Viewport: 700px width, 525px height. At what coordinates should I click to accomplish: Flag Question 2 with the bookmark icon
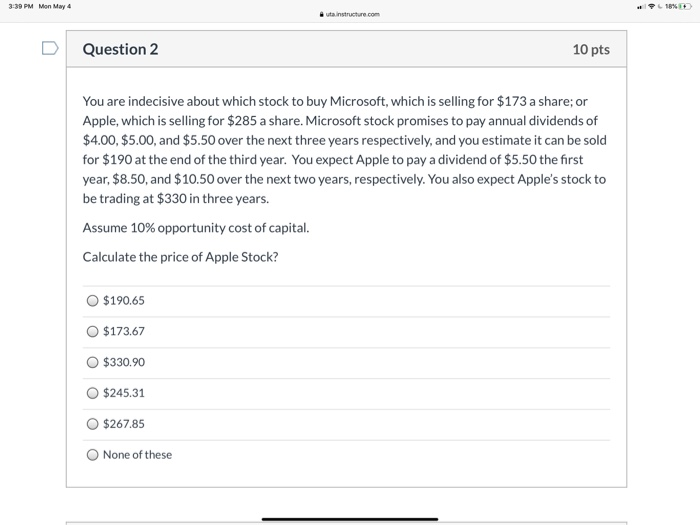click(50, 48)
